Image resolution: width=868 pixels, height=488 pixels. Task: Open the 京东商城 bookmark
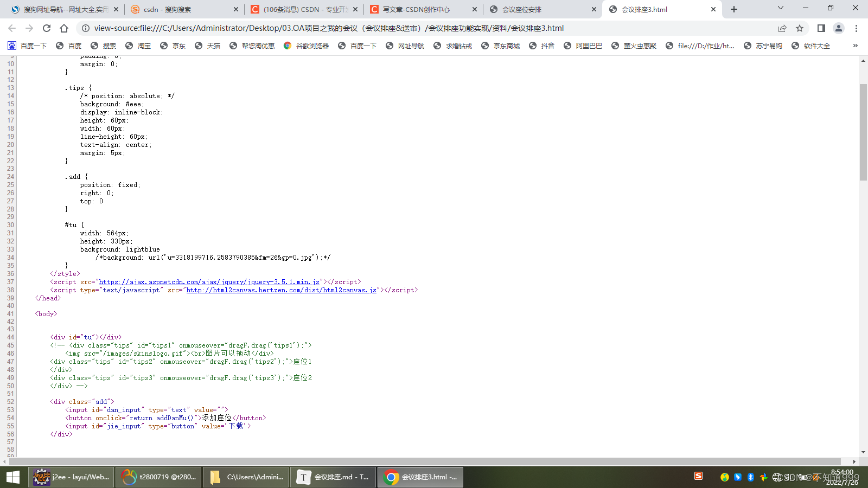tap(500, 46)
